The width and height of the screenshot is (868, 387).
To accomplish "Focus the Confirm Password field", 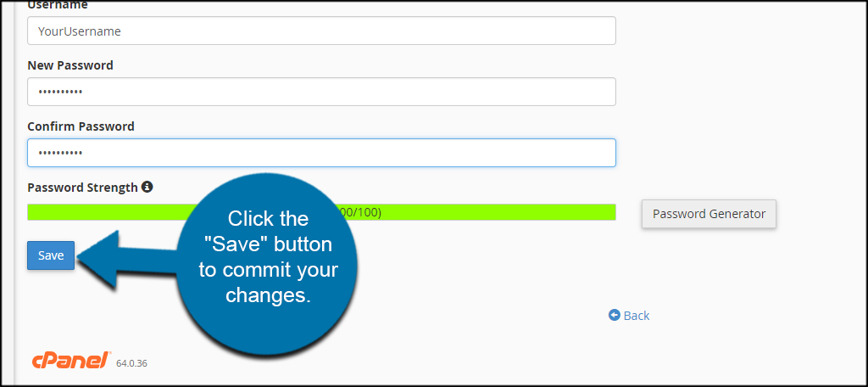I will point(321,153).
